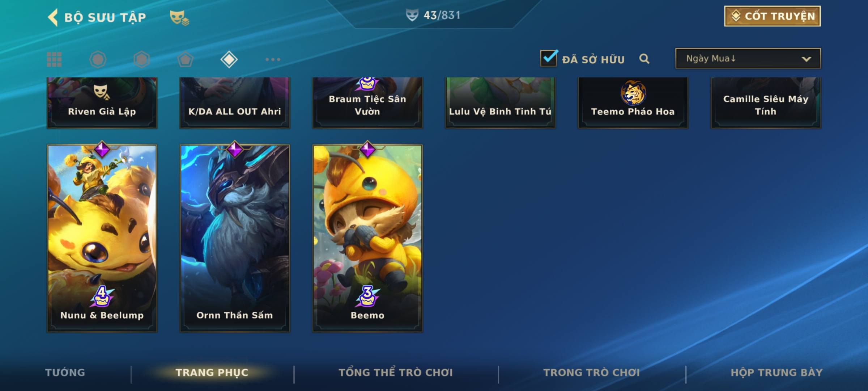
Task: Switch to the Tướng tab
Action: pos(65,373)
